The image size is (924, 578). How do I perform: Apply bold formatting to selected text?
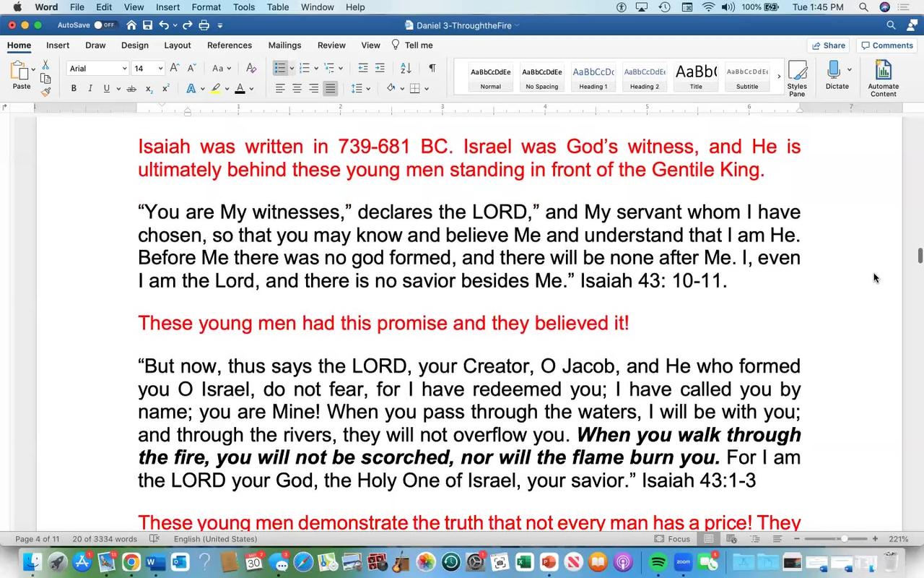(x=73, y=88)
